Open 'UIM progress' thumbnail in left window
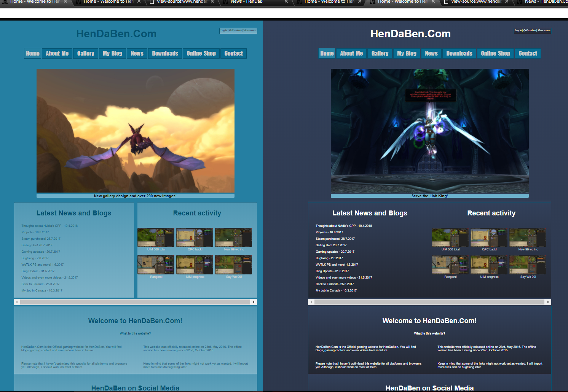568x392 pixels. pyautogui.click(x=195, y=265)
